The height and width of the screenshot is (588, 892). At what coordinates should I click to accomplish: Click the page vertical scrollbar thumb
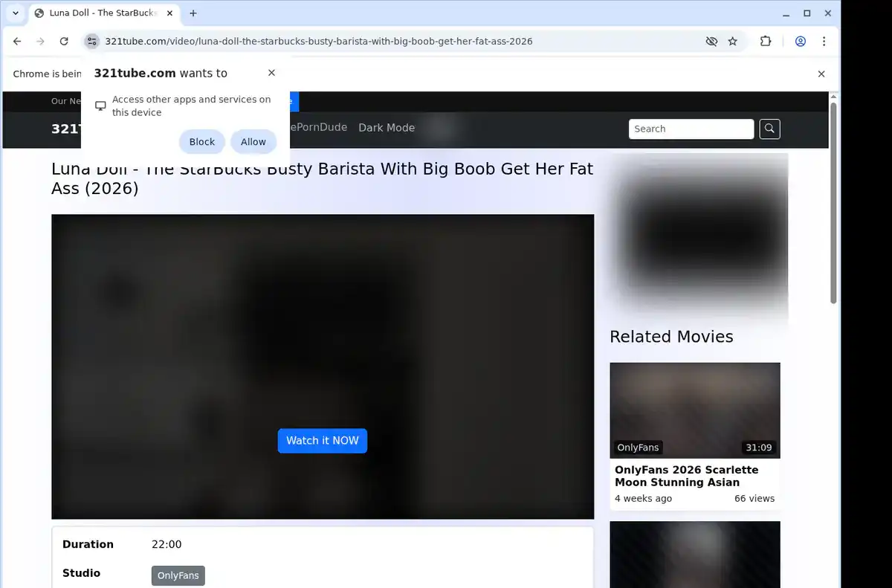click(x=833, y=203)
